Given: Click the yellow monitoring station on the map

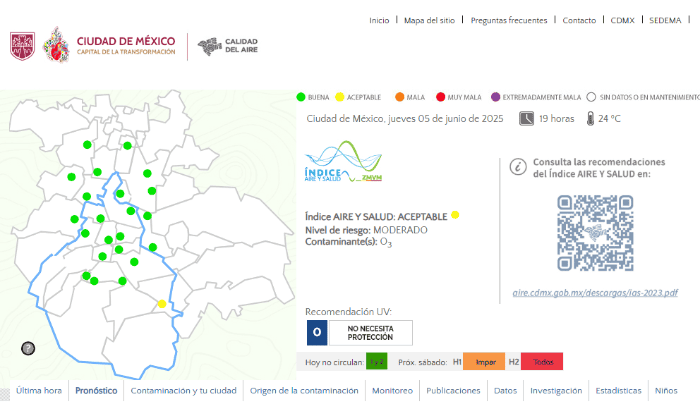Looking at the screenshot, I should click(162, 304).
